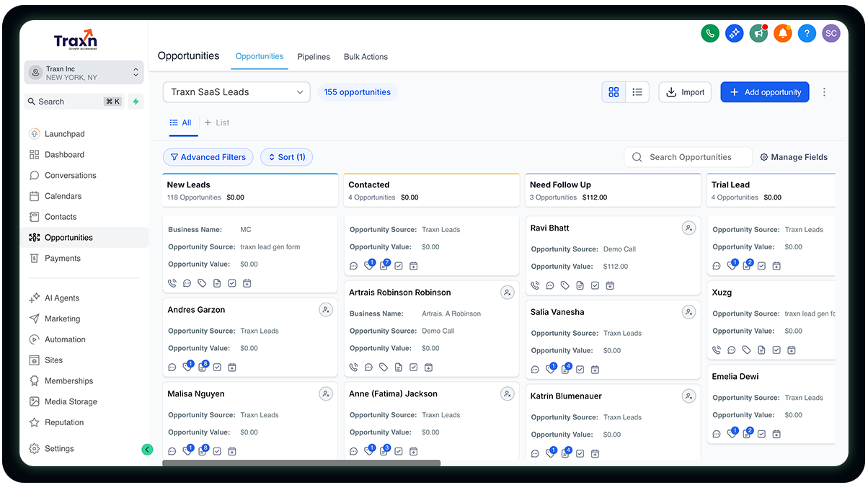Expand the Traxn Inc account switcher
868x490 pixels.
pyautogui.click(x=84, y=73)
